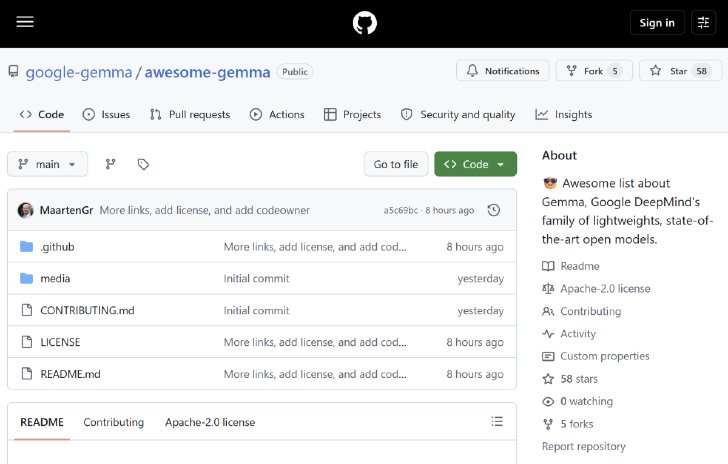
Task: Open Contributing link in About sidebar
Action: coord(581,311)
